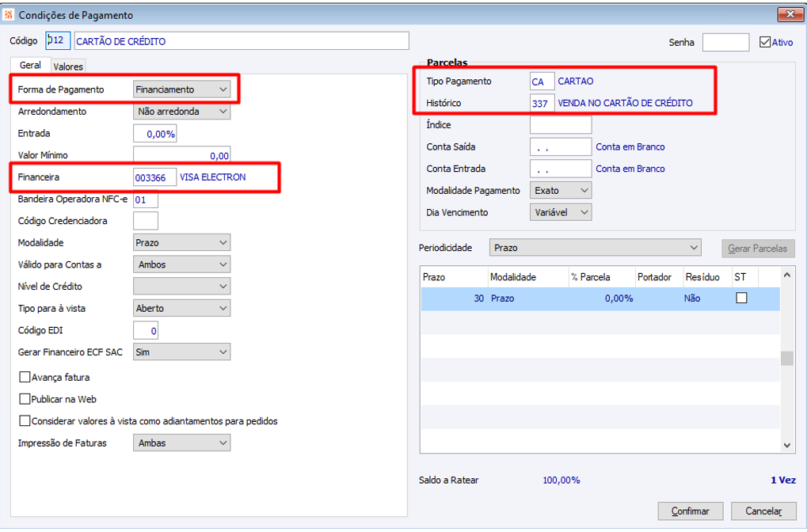Click the Histórico code field 337
807x532 pixels.
(x=542, y=103)
